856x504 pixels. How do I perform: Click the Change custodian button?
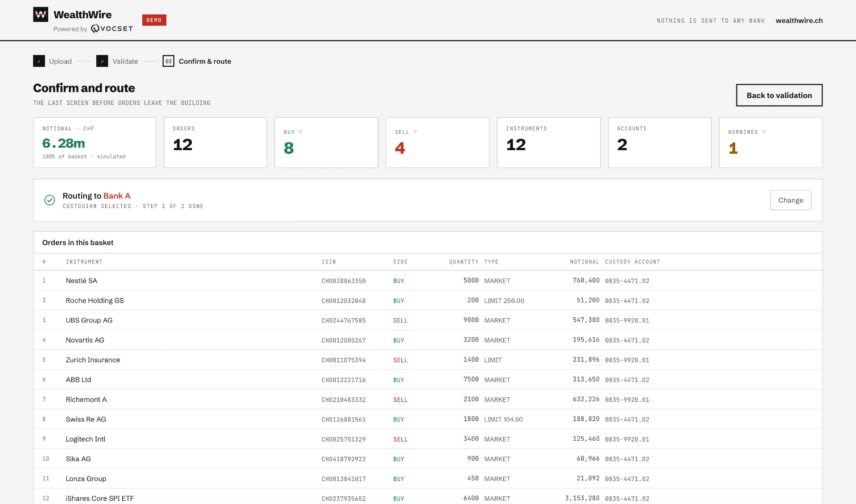[x=790, y=200]
